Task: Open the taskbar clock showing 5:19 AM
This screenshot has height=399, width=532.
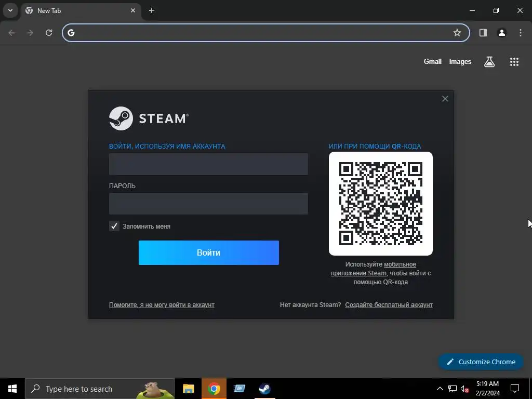Action: [487, 389]
